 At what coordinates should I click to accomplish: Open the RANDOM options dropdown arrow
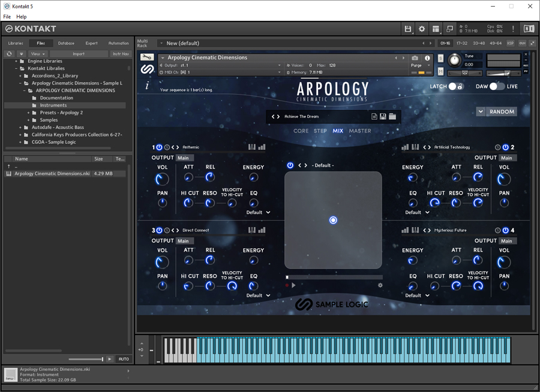point(481,111)
